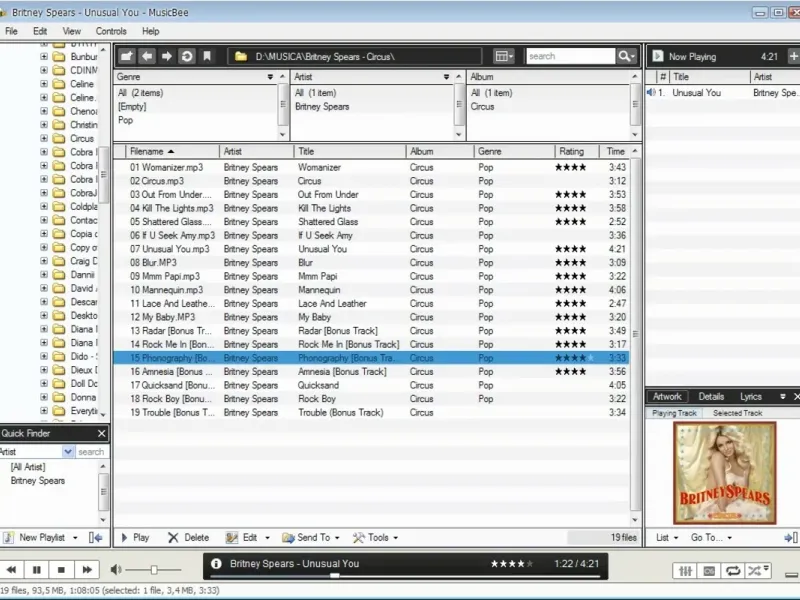Skip to the next track
This screenshot has width=800, height=600.
click(x=87, y=569)
